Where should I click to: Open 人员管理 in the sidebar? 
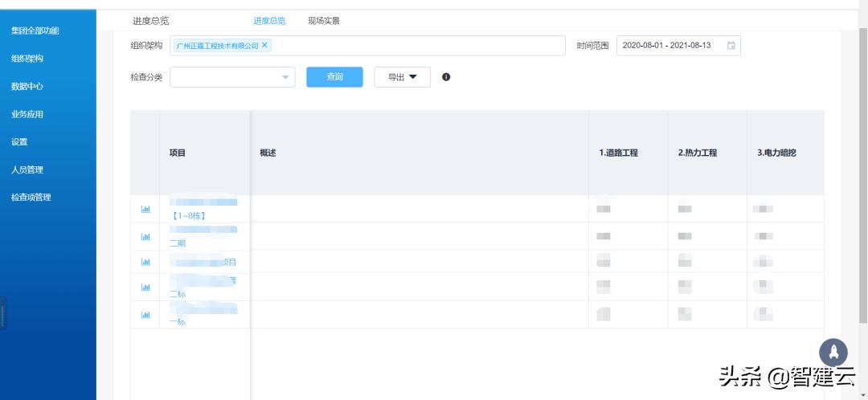[x=27, y=169]
